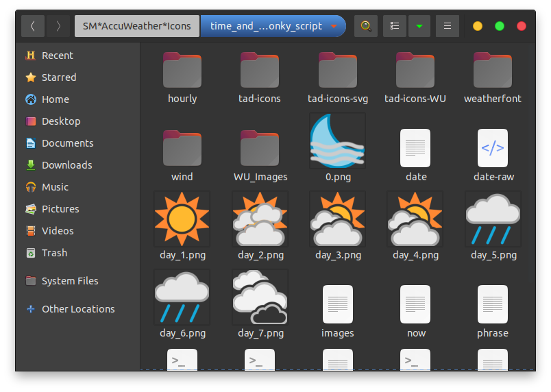
Task: Select the day_4.png thumbnail
Action: coord(415,219)
